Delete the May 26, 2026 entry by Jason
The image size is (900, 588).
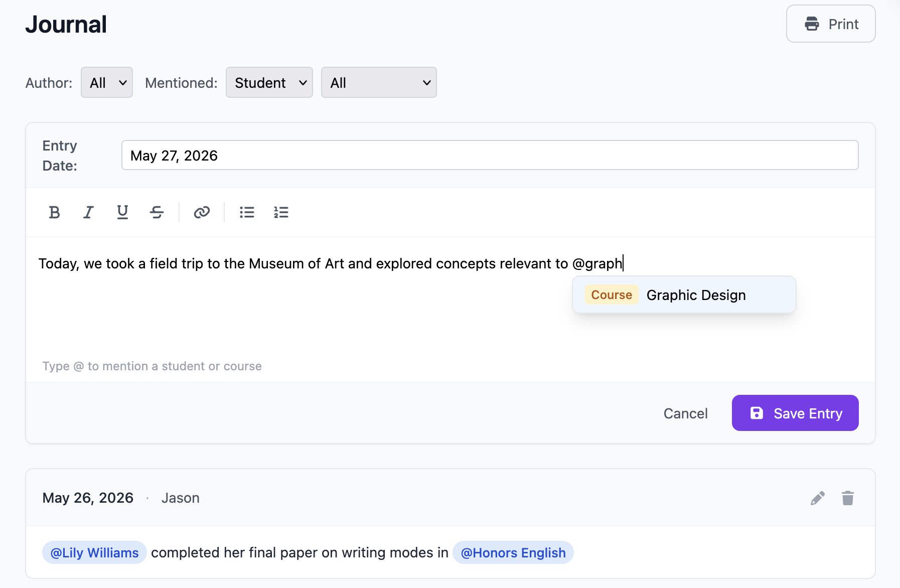[x=848, y=498]
